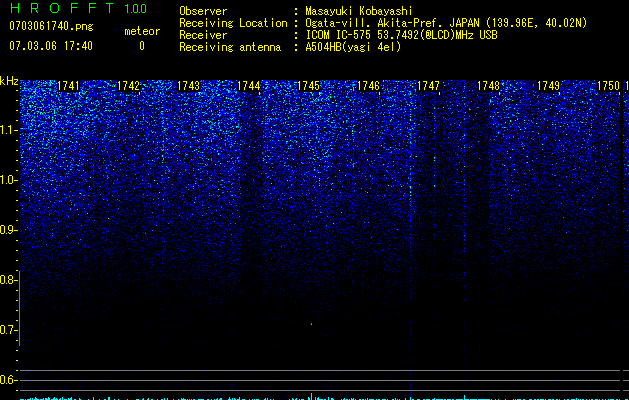Click the 'Receiving antenna' label
The width and height of the screenshot is (629, 400).
[x=230, y=47]
